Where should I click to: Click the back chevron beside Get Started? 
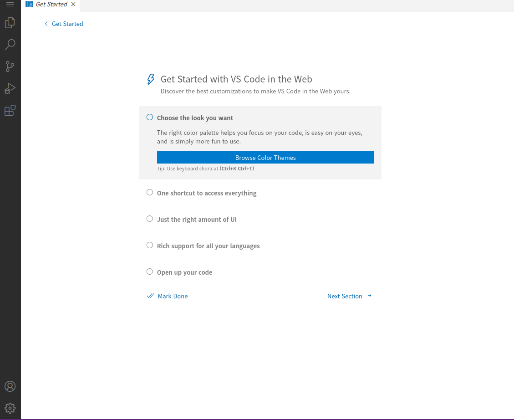pos(46,24)
